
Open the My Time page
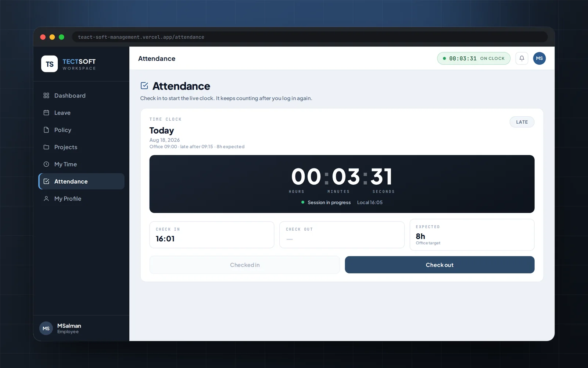(81, 164)
